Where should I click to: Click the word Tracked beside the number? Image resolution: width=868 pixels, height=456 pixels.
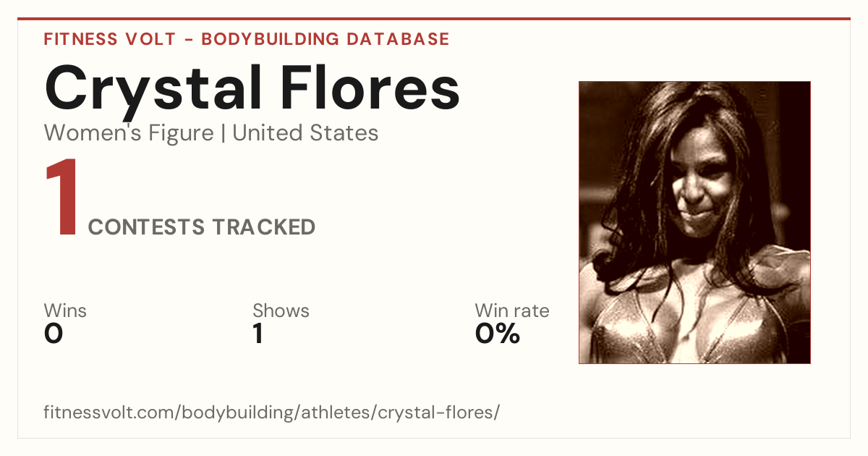pos(263,227)
